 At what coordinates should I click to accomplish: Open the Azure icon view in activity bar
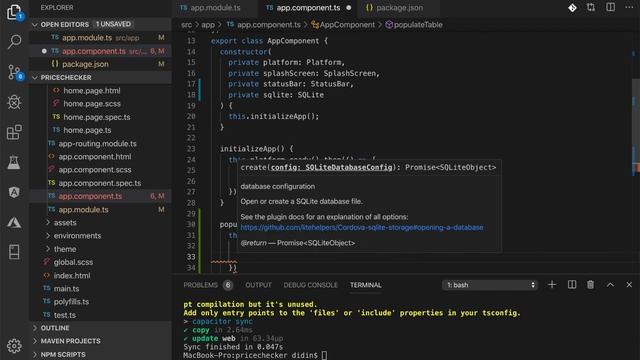click(14, 222)
